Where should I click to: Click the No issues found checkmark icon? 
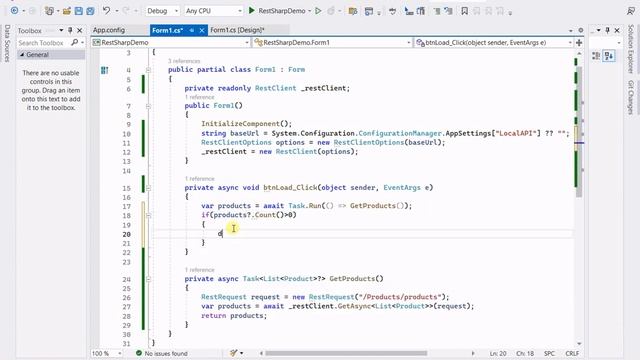pyautogui.click(x=139, y=353)
